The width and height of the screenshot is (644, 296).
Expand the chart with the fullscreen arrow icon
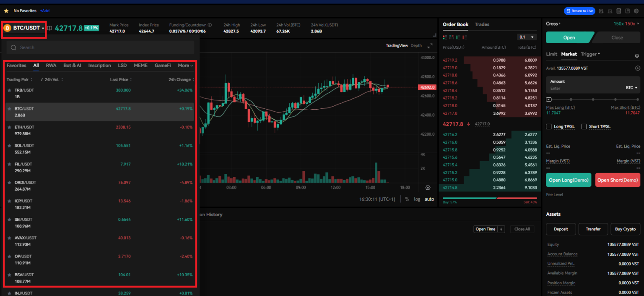[430, 46]
